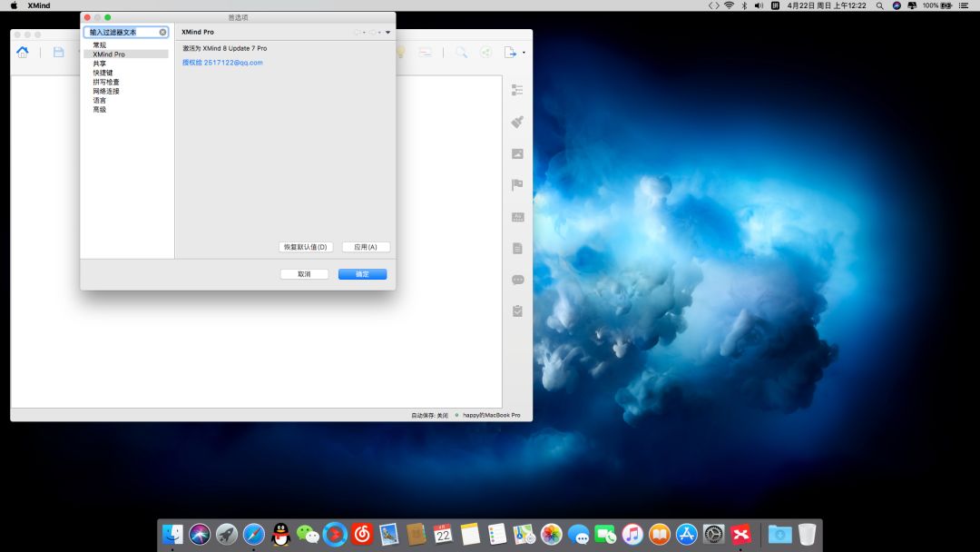Click 激活为 XMind 8 Update 7 Pro text

[x=224, y=48]
